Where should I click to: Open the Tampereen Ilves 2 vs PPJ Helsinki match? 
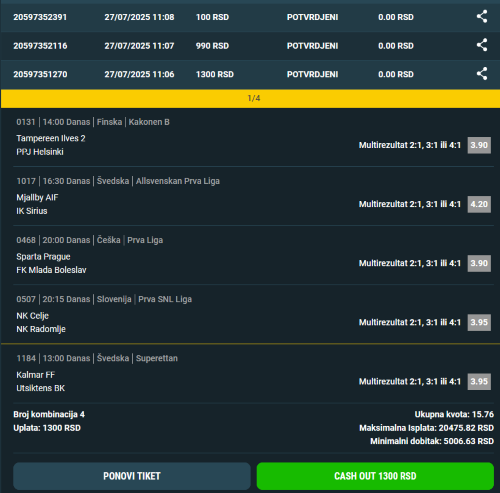pos(51,145)
